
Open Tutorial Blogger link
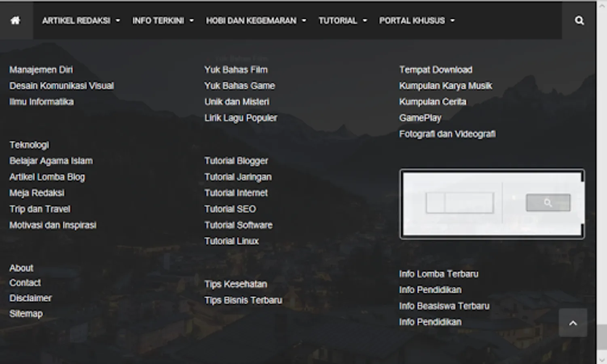[x=236, y=161]
